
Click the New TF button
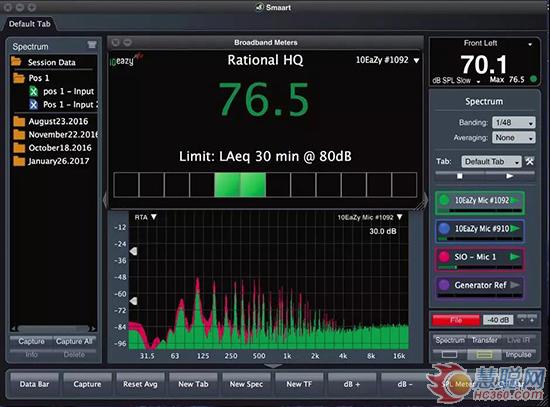coord(299,384)
